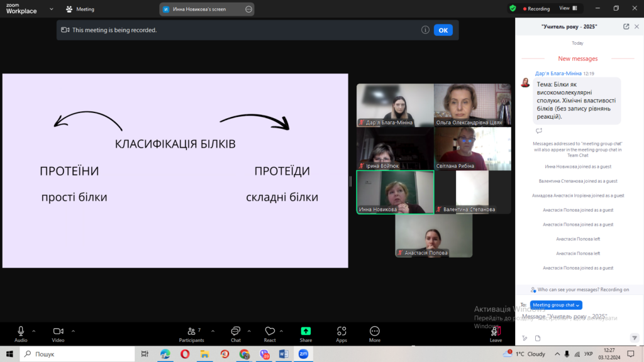This screenshot has height=362, width=644.
Task: Click the More options icon
Action: pyautogui.click(x=375, y=333)
